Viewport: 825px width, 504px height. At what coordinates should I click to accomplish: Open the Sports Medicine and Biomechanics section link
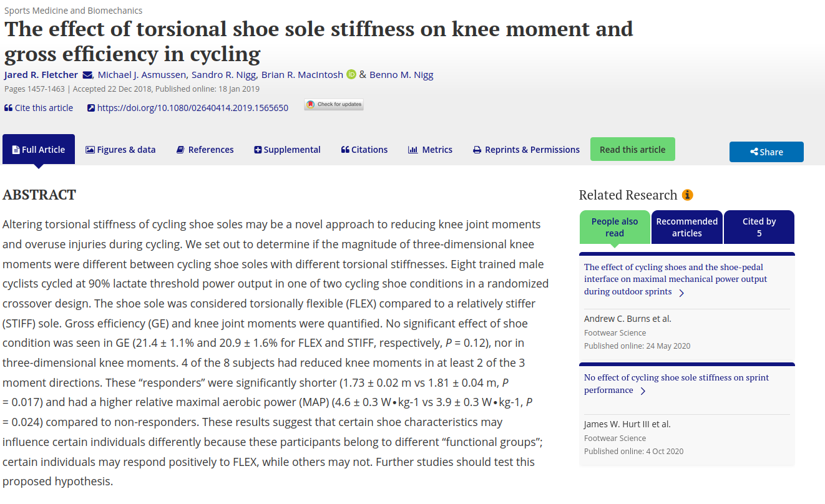click(74, 11)
